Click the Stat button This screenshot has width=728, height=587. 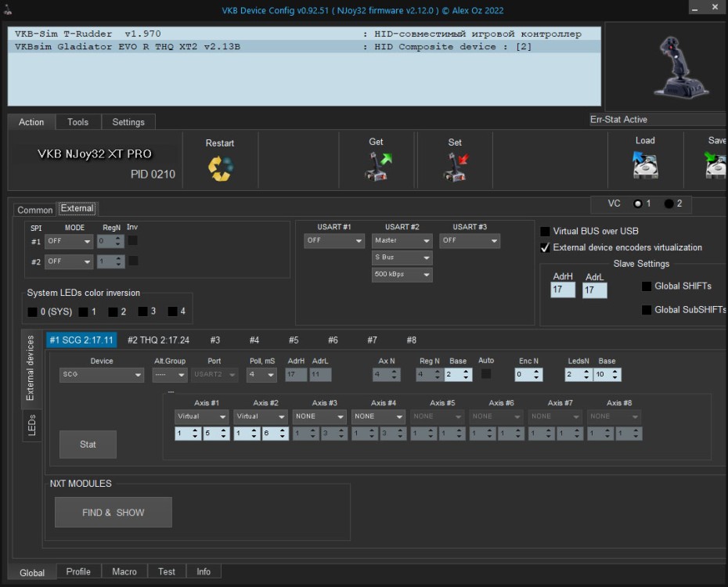click(x=87, y=444)
